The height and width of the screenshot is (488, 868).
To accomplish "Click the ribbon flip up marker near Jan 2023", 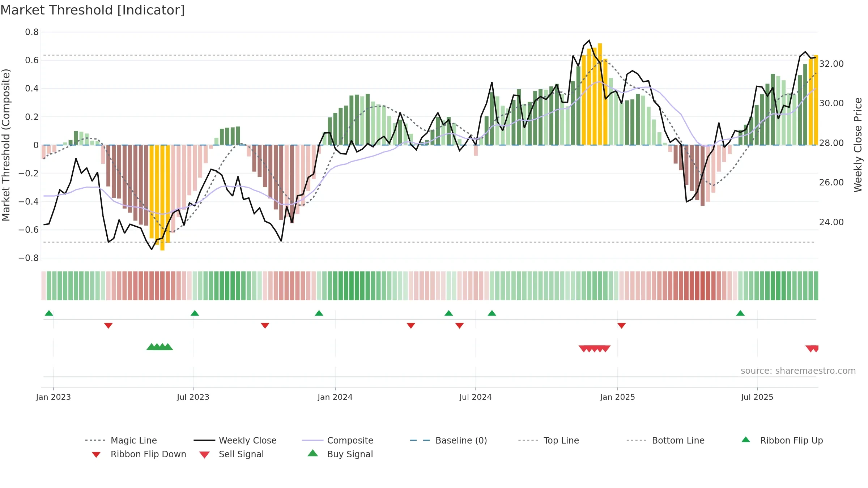I will coord(49,313).
